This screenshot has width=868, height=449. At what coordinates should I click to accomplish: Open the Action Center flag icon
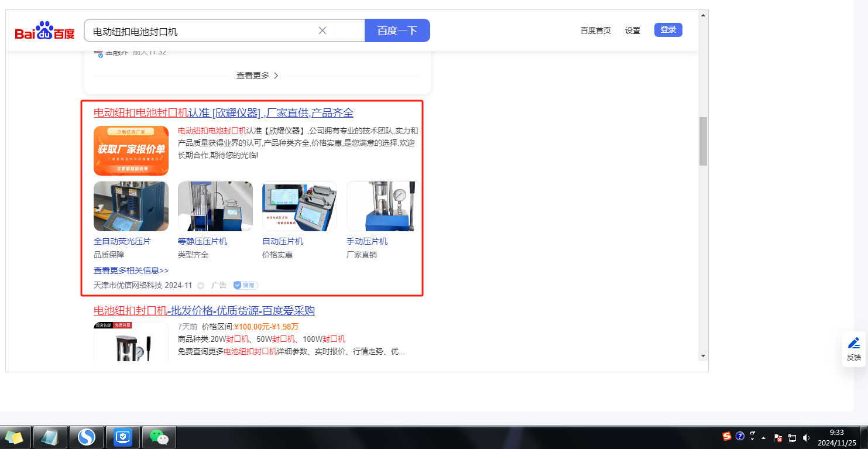[778, 437]
